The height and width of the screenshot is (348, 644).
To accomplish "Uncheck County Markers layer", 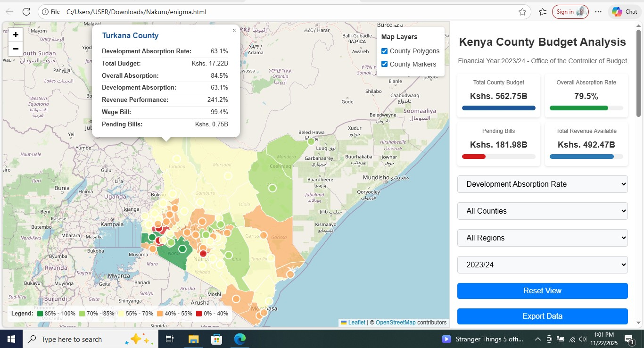I will pyautogui.click(x=385, y=64).
